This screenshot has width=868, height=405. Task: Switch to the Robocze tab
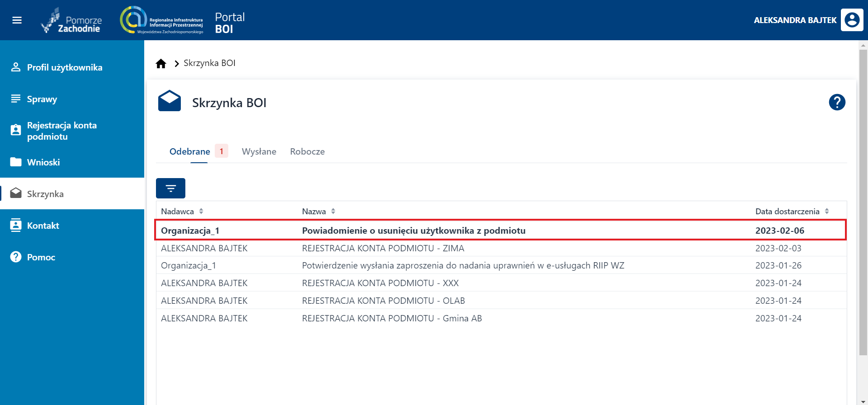(x=307, y=151)
